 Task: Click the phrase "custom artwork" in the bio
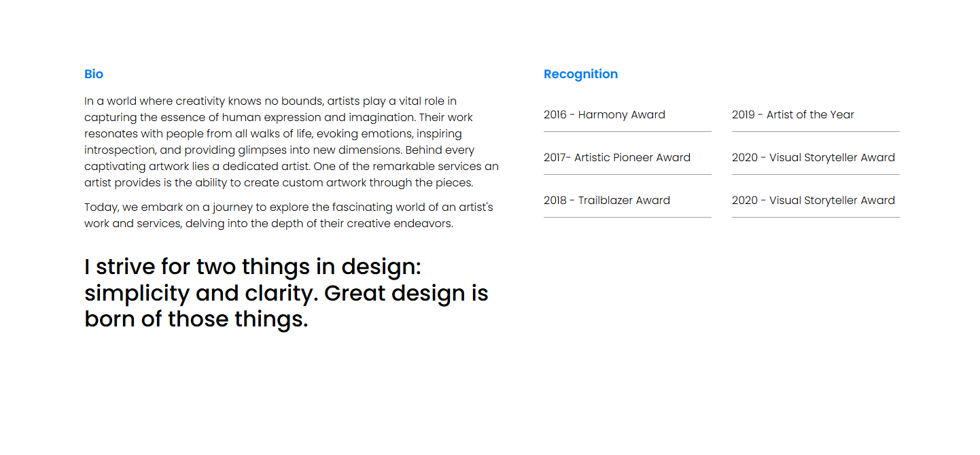click(330, 183)
